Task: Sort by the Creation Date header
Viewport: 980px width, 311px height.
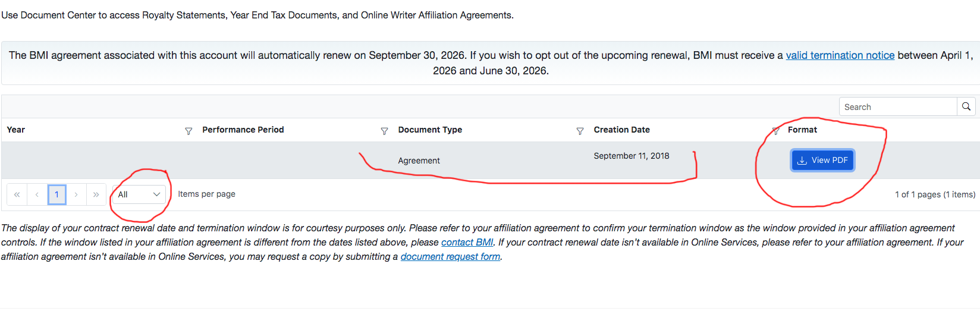Action: 621,130
